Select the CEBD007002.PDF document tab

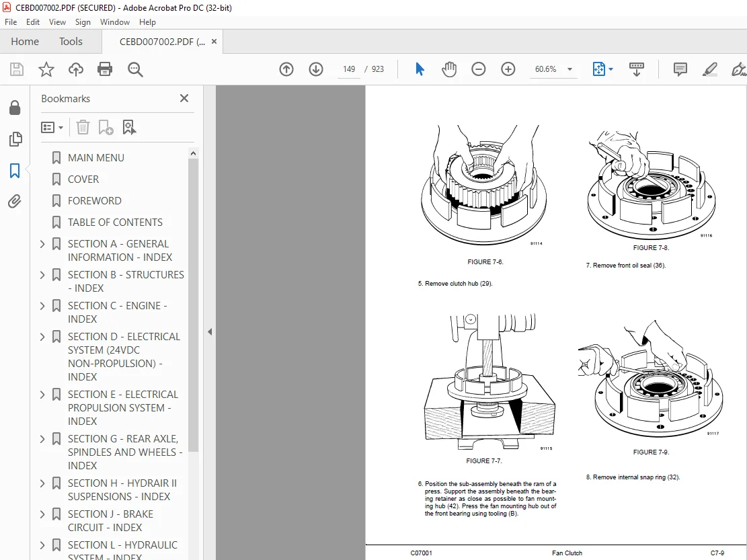coord(162,42)
